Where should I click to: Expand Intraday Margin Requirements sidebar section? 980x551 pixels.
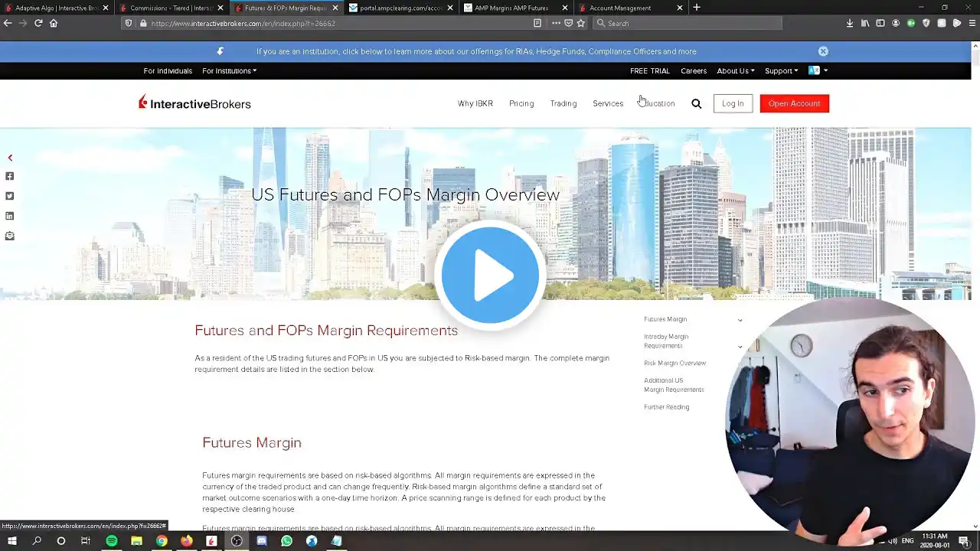click(740, 347)
